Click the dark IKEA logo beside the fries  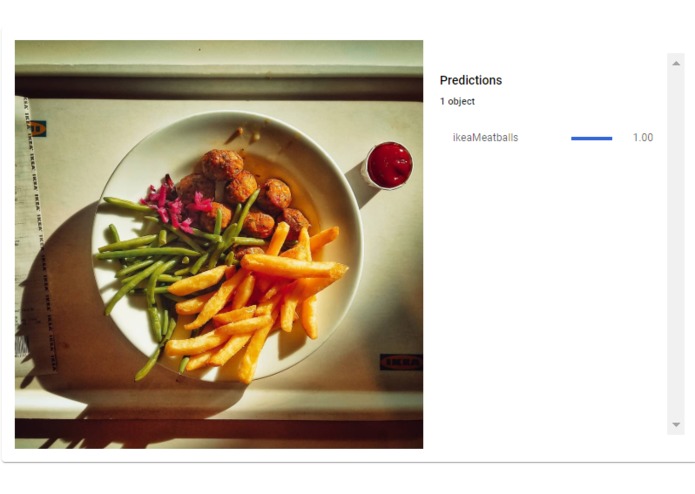coord(400,362)
